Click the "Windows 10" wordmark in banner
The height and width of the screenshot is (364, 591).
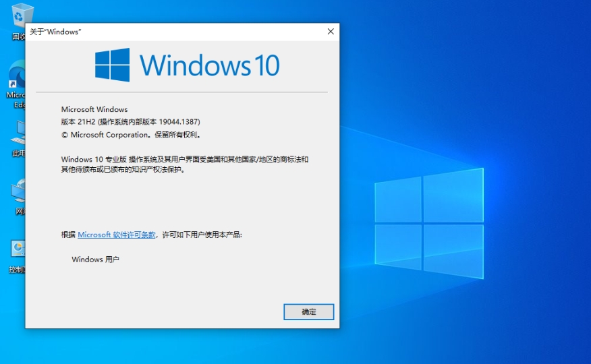(x=209, y=65)
